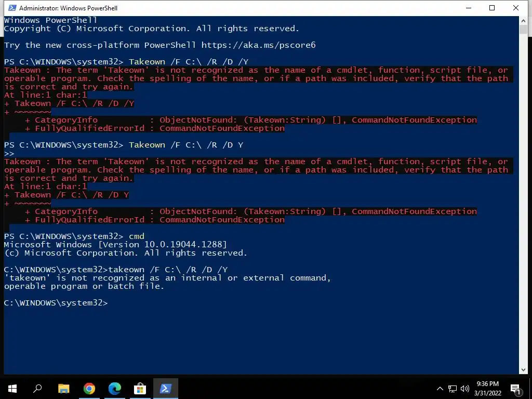Image resolution: width=532 pixels, height=399 pixels.
Task: Open Microsoft Store from the taskbar
Action: pyautogui.click(x=140, y=389)
